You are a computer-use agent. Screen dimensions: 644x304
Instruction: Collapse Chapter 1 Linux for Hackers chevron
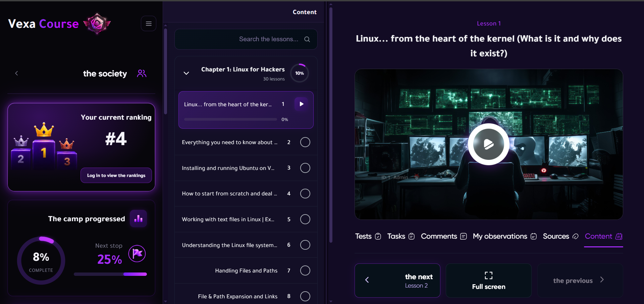(x=186, y=73)
